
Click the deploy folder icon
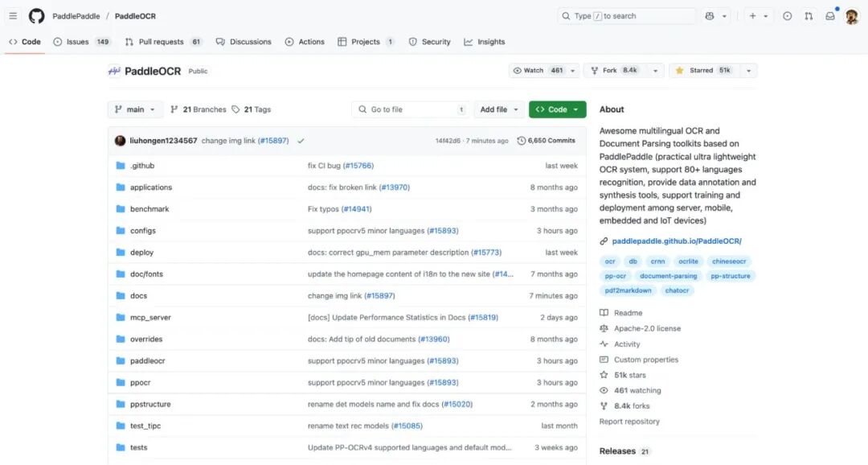tap(120, 252)
